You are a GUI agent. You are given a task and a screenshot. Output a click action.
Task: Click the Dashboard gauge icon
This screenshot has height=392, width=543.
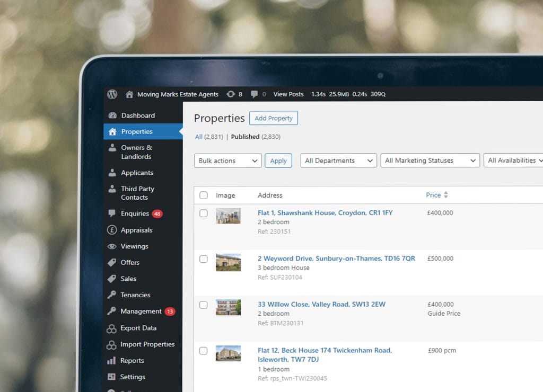click(112, 115)
